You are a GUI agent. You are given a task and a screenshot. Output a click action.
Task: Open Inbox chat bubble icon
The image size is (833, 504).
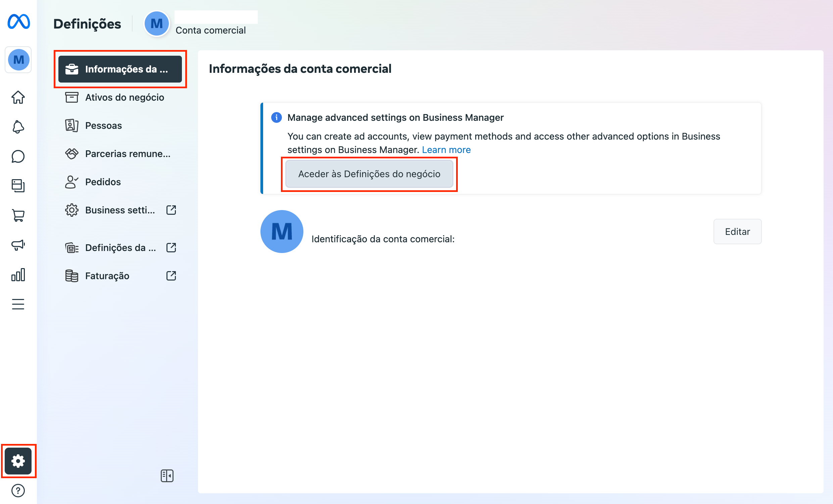click(x=18, y=156)
